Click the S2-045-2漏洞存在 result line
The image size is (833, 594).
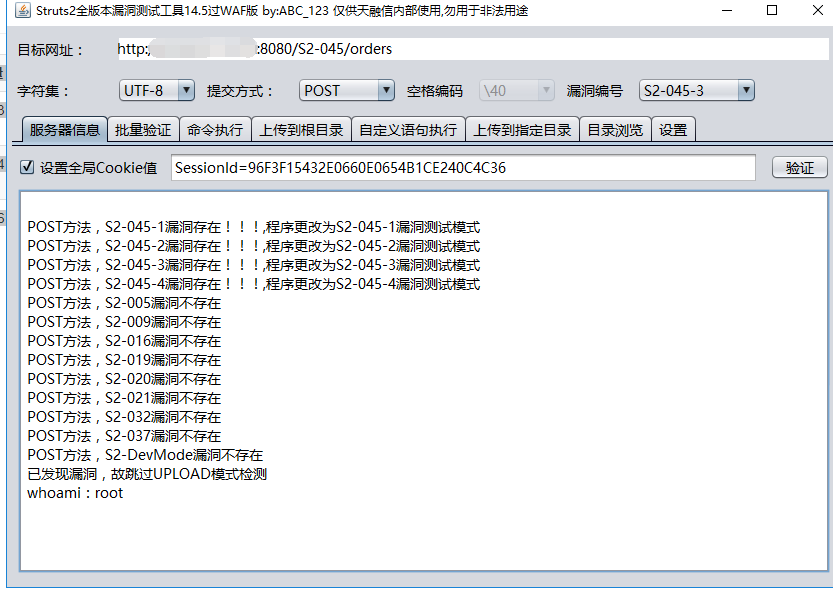pyautogui.click(x=254, y=246)
